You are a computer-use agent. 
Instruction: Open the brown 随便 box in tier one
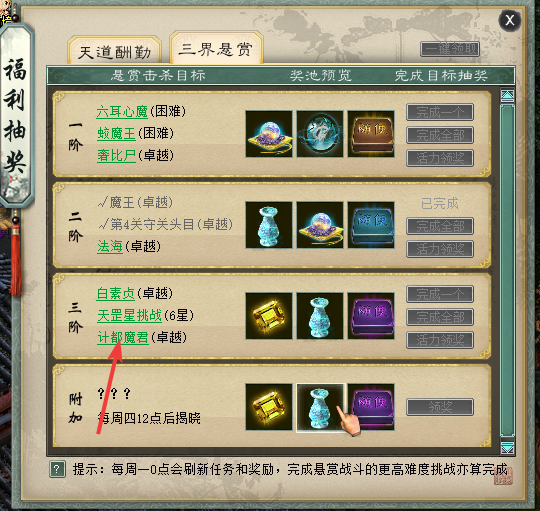(x=371, y=134)
